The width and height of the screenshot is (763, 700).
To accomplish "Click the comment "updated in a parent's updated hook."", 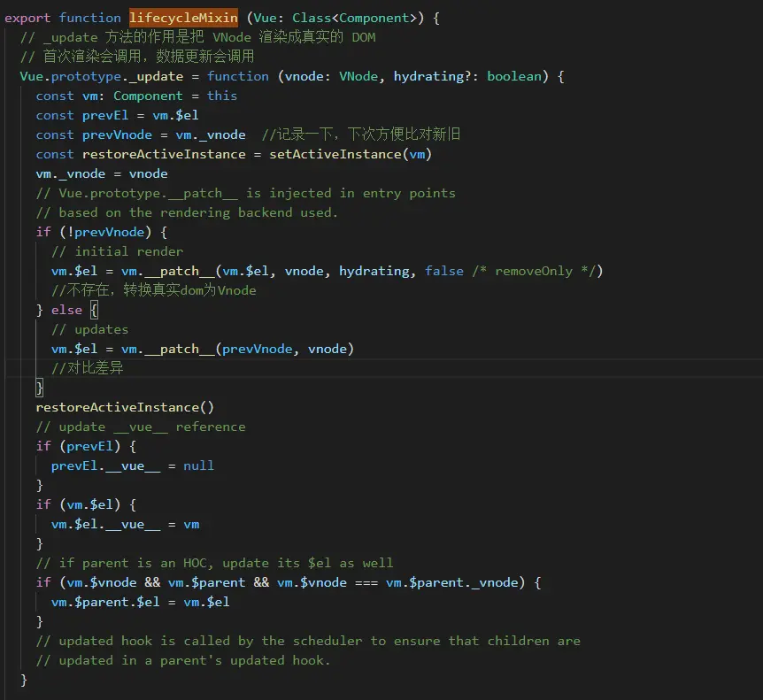I will tap(183, 660).
